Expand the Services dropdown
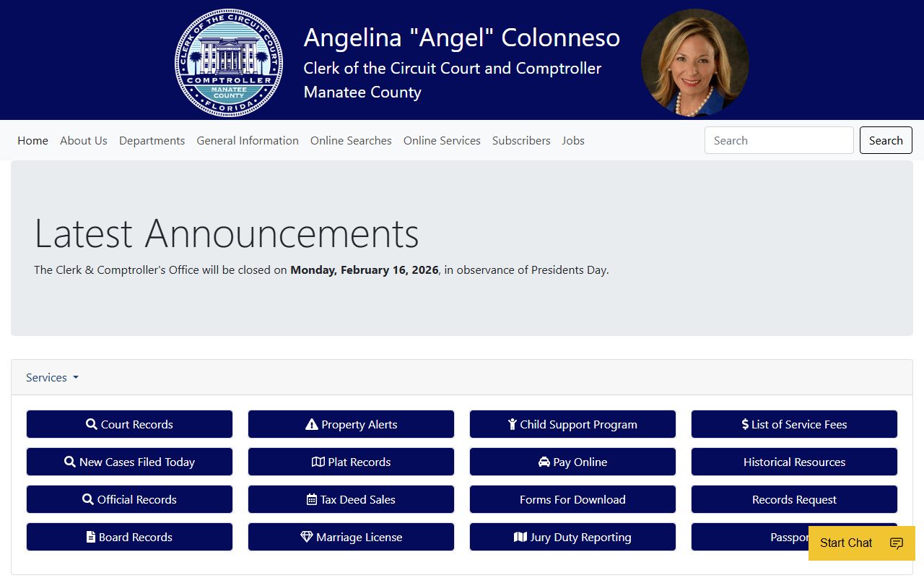The image size is (924, 578). point(52,377)
